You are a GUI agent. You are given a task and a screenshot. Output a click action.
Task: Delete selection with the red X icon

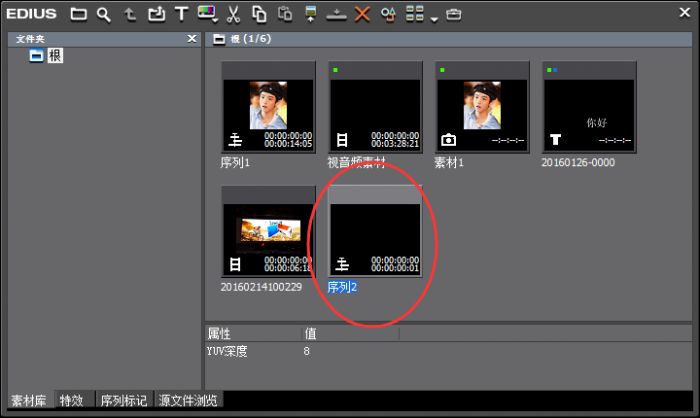coord(362,14)
